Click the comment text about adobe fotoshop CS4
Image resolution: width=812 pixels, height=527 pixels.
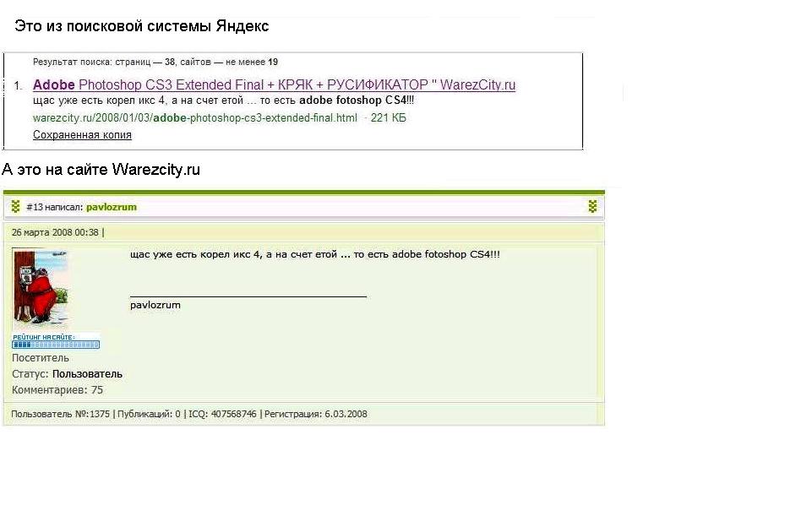pos(315,254)
